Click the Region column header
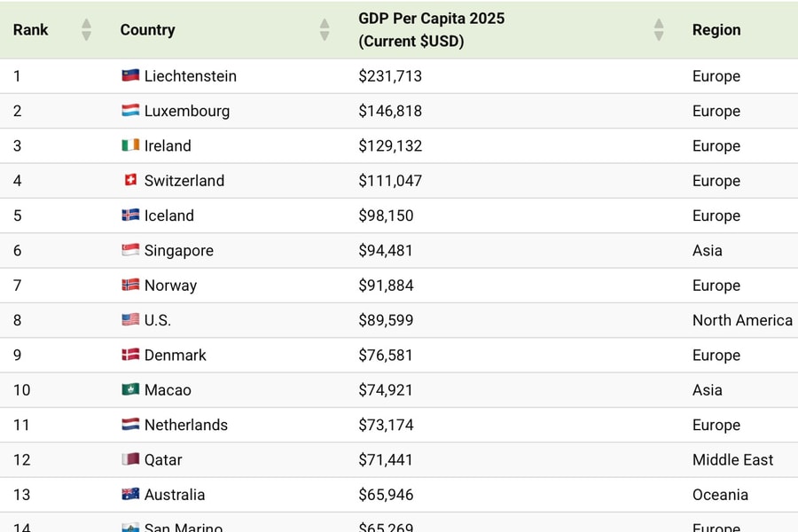798x532 pixels. tap(716, 30)
